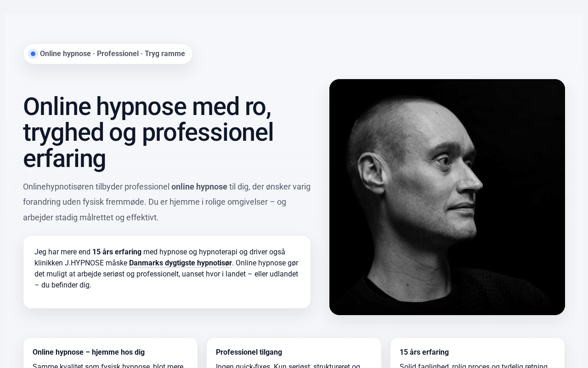Click the bold "online hypnose" text in the intro paragraph
The image size is (588, 368).
[x=199, y=187]
